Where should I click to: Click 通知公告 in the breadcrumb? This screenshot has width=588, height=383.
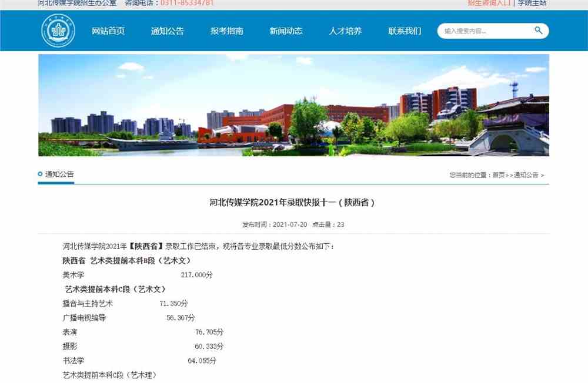tap(526, 175)
